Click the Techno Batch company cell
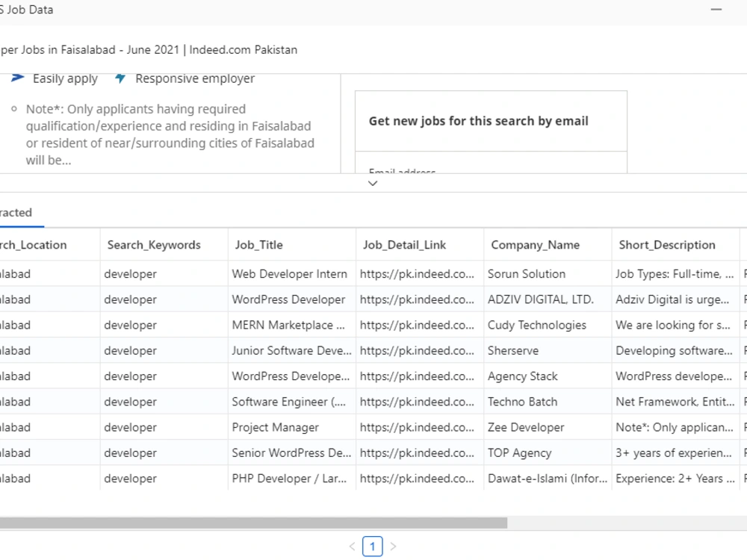747x560 pixels. (x=548, y=402)
